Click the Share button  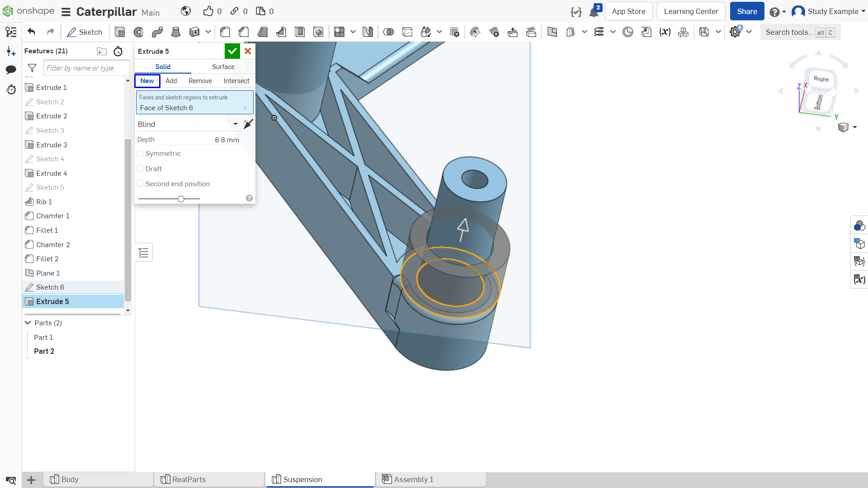(x=747, y=11)
